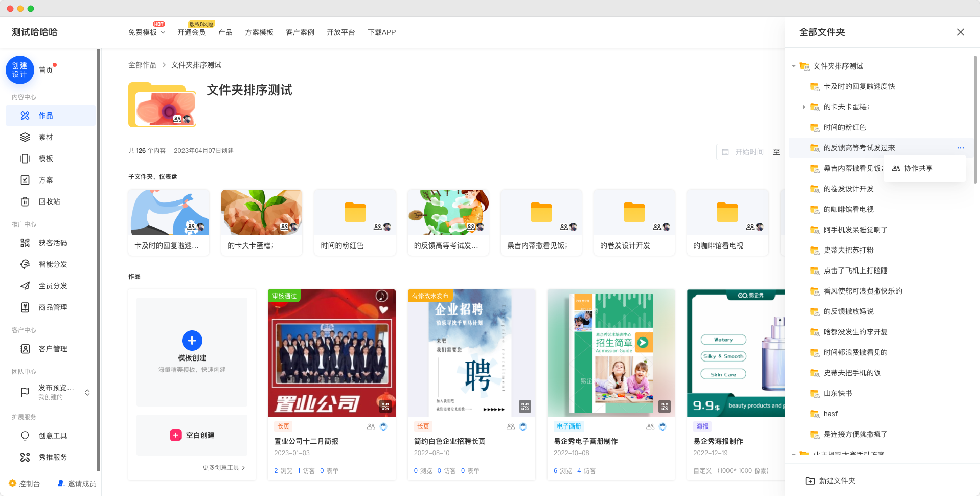This screenshot has height=496, width=980.
Task: Open 产品 in the top nav
Action: click(225, 32)
